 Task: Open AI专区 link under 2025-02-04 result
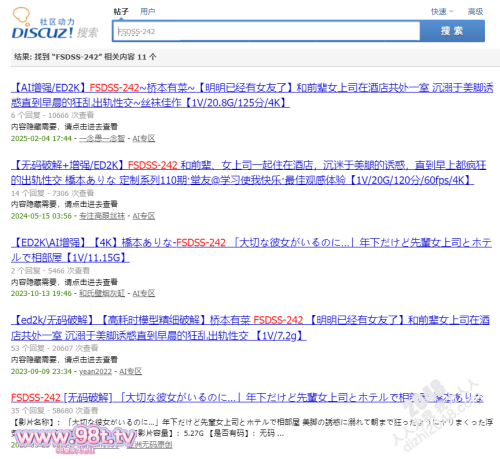(144, 138)
